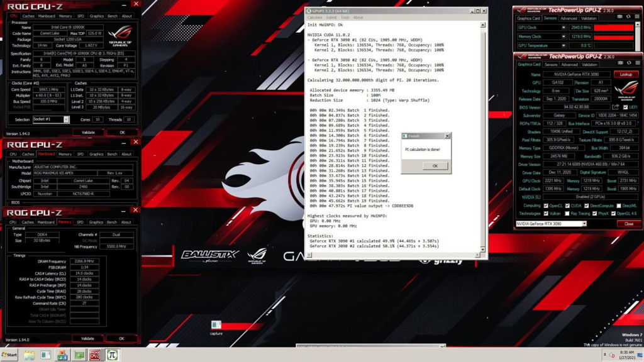Click Validate in the top CPU-Z window
Viewport: 644px width, 362px height.
click(88, 133)
